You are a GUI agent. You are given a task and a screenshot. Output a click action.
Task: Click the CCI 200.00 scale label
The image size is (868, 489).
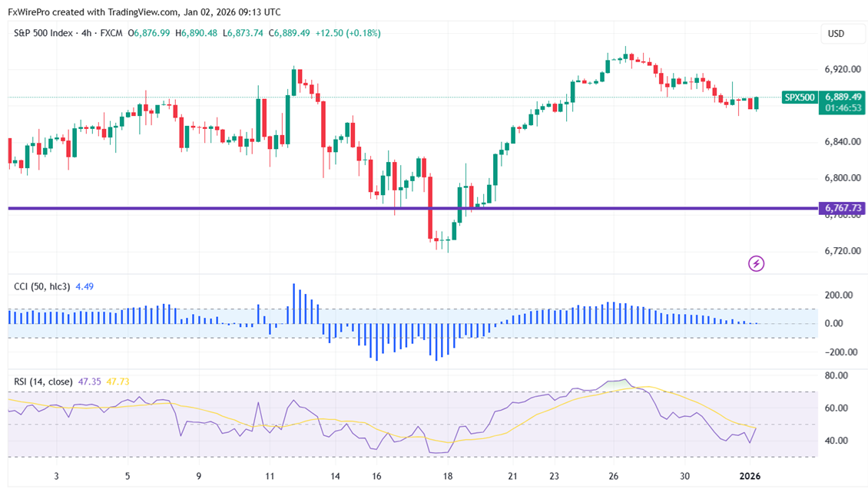[x=839, y=296]
